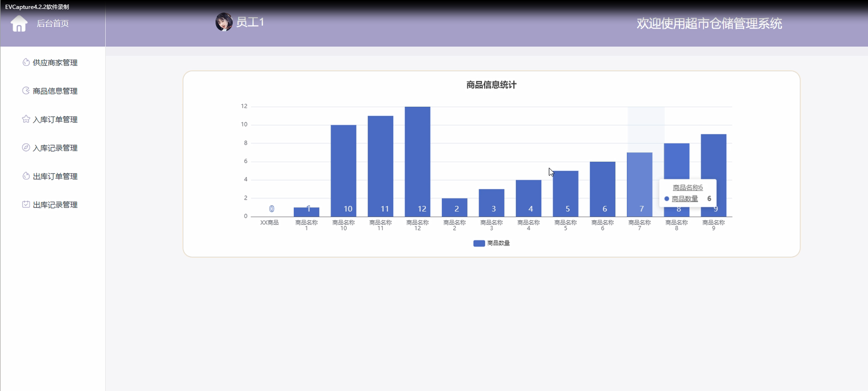Click the bar for 商品名称6
Screen dimensions: 868x391
[x=603, y=189]
